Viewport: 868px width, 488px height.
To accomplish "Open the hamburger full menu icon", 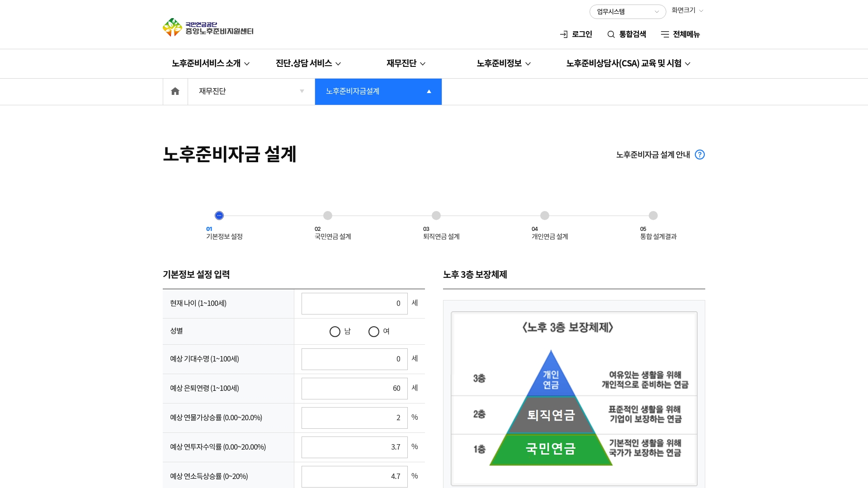I will point(665,34).
